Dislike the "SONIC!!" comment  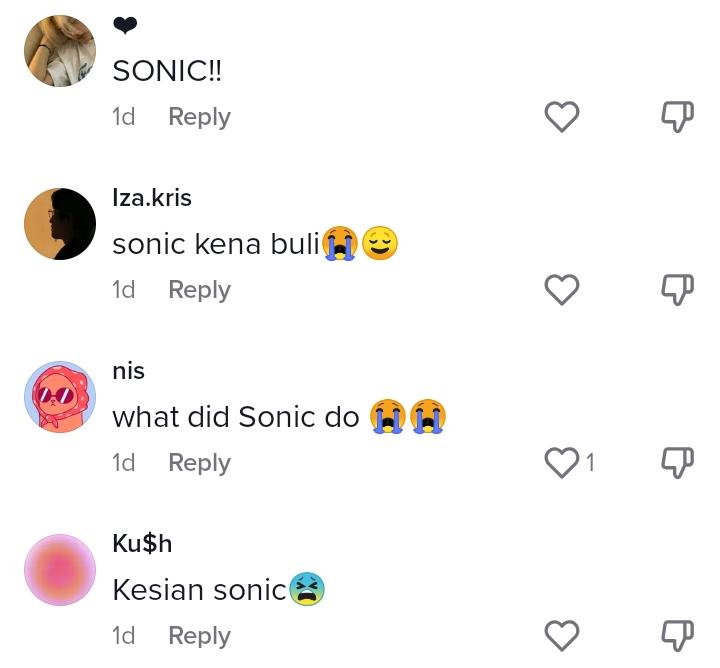pyautogui.click(x=678, y=117)
